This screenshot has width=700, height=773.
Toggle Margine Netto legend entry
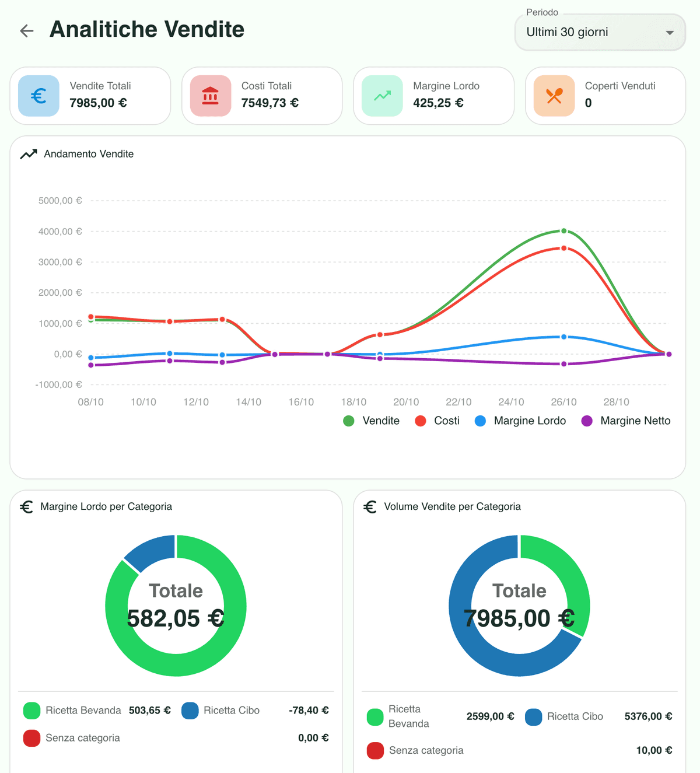pyautogui.click(x=626, y=421)
